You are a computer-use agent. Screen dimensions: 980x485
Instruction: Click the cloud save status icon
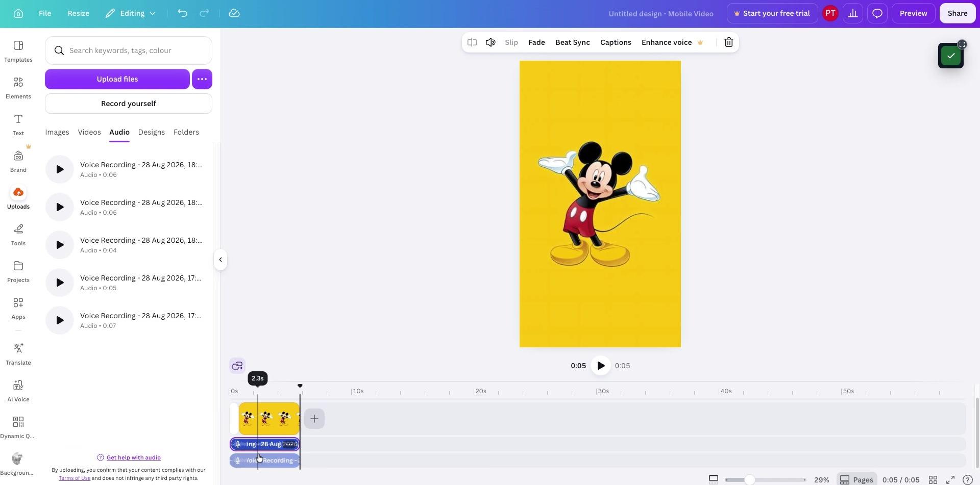[234, 13]
